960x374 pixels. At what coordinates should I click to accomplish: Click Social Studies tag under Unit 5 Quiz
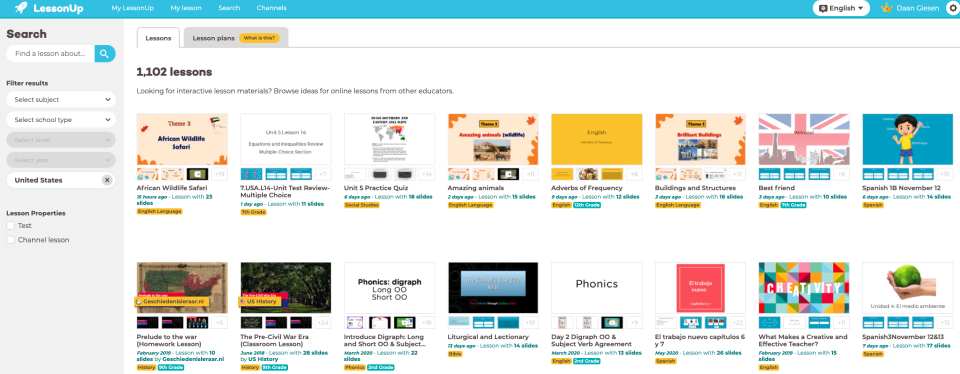click(x=362, y=205)
